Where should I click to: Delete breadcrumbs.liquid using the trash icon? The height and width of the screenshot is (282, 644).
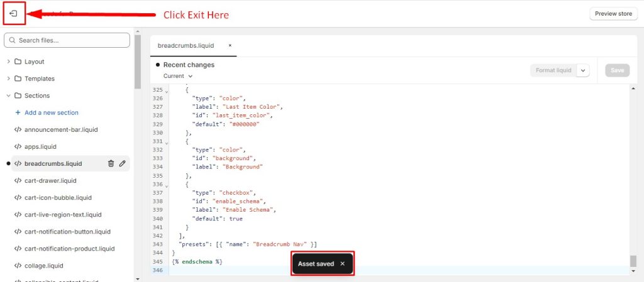(111, 163)
